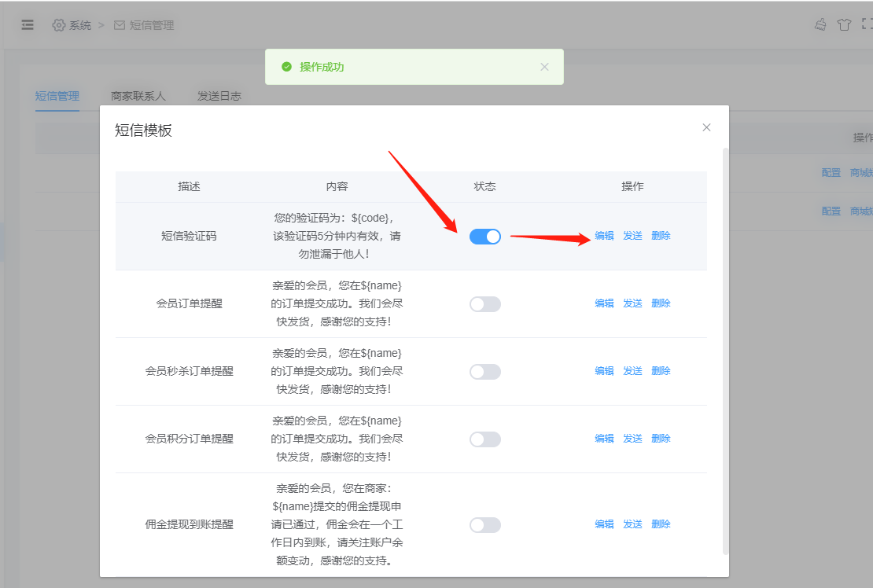Click the broom clear-cache icon in header
Screen dimensions: 873x588
click(820, 24)
